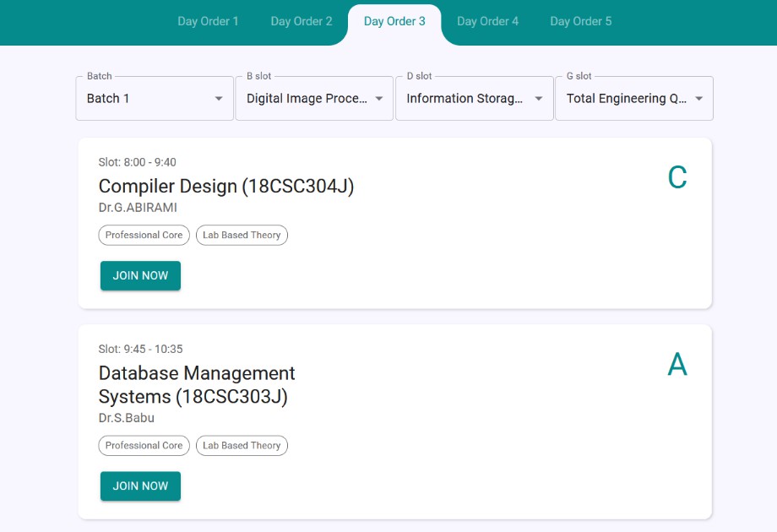Select Lab Based Theory chip under Compiler Design

pos(242,235)
